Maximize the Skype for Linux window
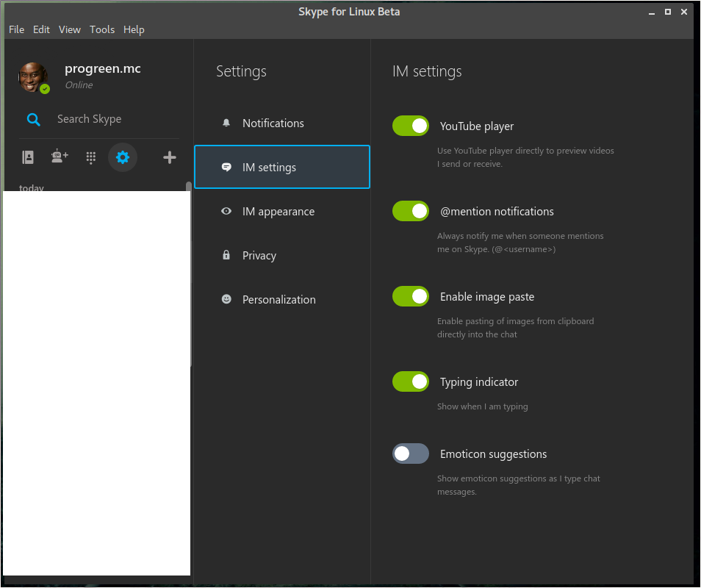701x588 pixels. [668, 12]
